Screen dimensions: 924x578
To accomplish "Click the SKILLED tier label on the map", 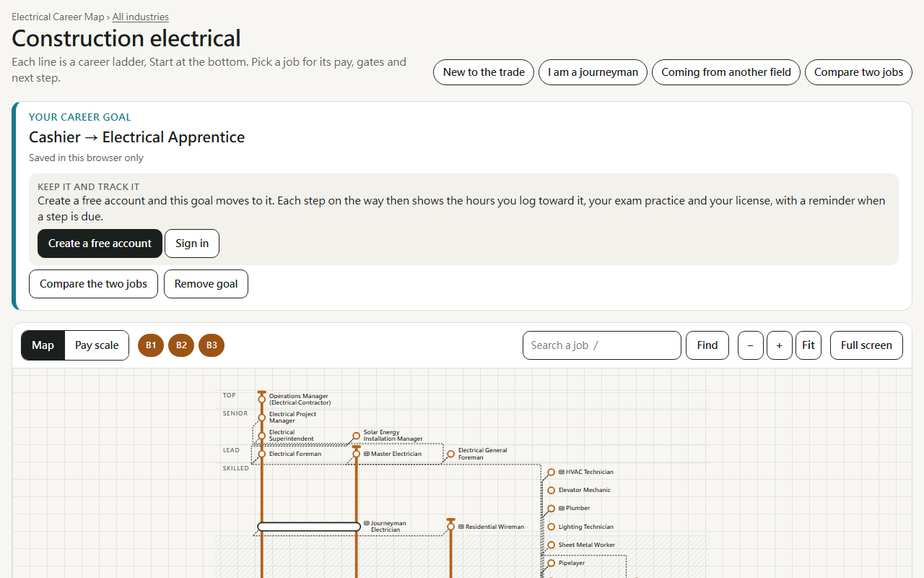I will pyautogui.click(x=236, y=468).
